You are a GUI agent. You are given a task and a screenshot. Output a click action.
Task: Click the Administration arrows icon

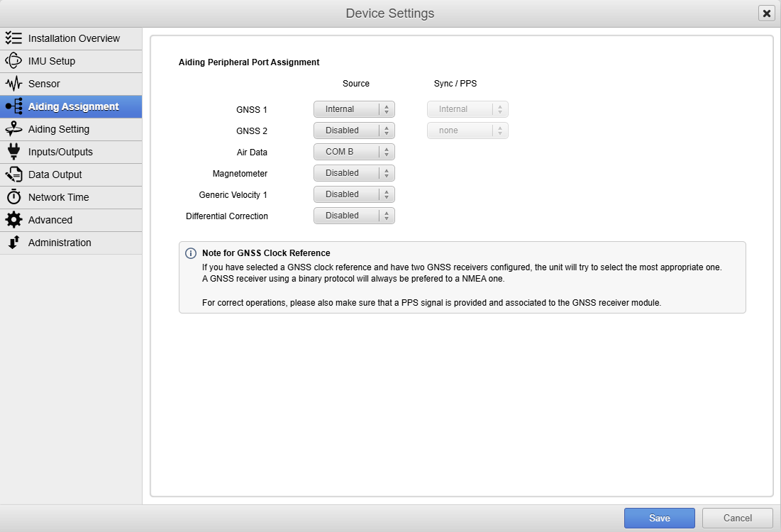pyautogui.click(x=13, y=243)
